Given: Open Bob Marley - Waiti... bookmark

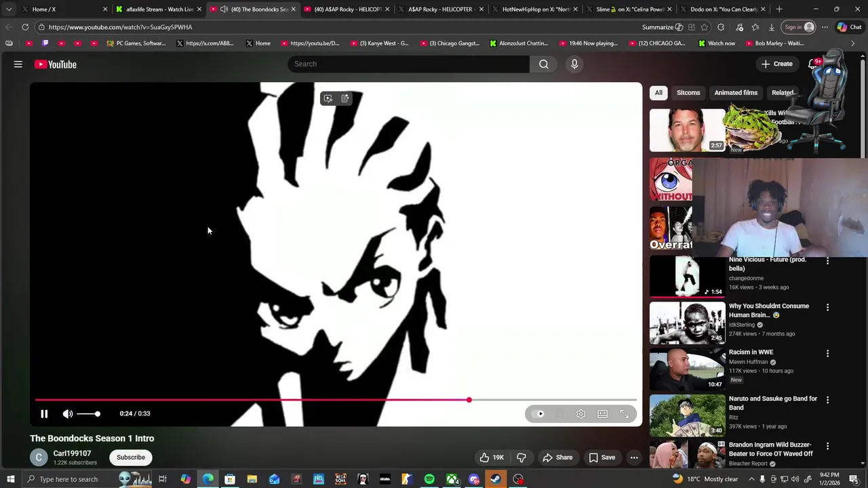Looking at the screenshot, I should pos(774,43).
